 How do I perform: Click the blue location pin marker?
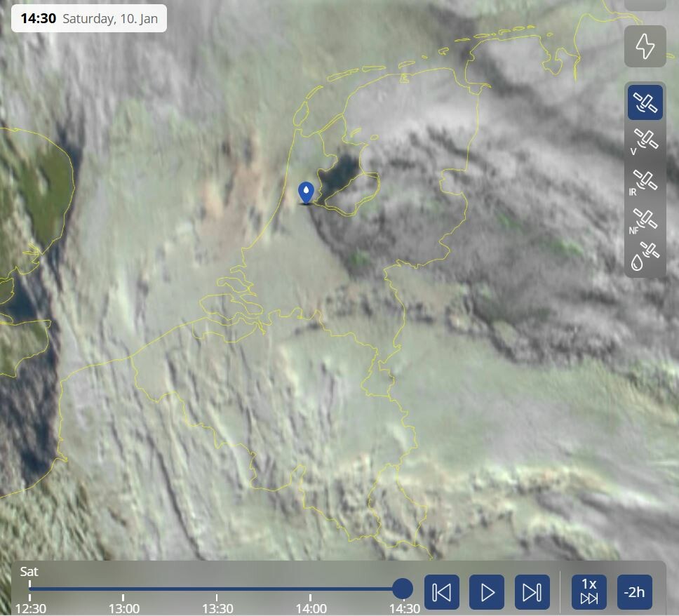pos(306,193)
